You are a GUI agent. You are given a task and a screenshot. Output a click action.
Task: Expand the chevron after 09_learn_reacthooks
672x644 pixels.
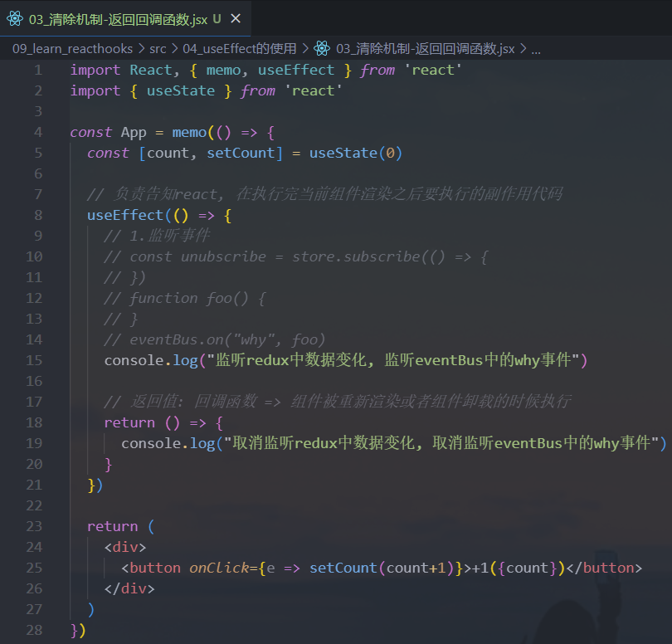coord(141,49)
